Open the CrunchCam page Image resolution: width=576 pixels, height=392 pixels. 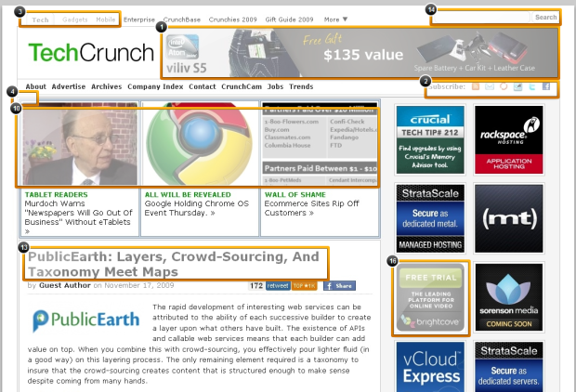242,86
